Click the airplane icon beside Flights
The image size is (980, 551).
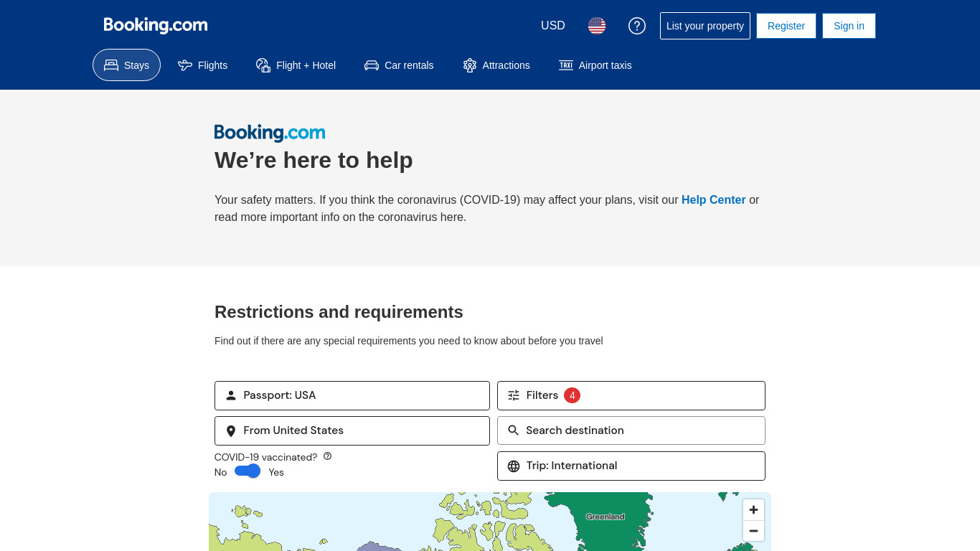pyautogui.click(x=185, y=65)
